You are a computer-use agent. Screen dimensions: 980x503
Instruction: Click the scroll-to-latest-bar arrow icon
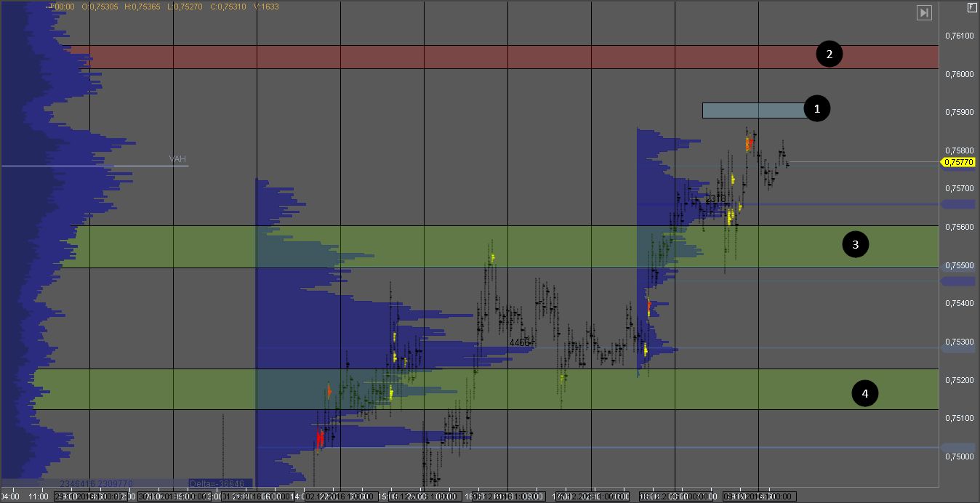point(923,12)
